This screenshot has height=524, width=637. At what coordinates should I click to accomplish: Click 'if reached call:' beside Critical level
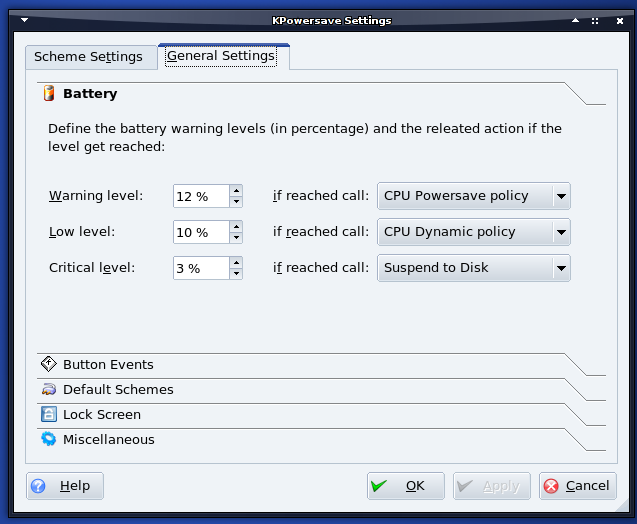pos(321,268)
